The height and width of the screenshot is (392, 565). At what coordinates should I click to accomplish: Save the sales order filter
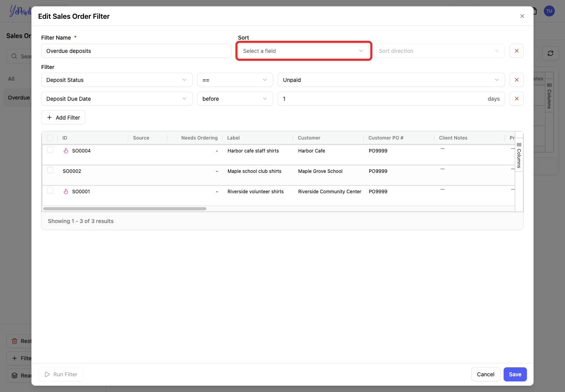(515, 374)
